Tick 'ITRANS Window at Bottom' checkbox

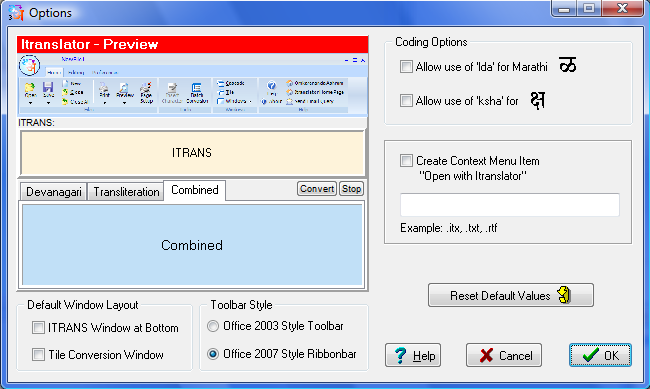click(38, 328)
